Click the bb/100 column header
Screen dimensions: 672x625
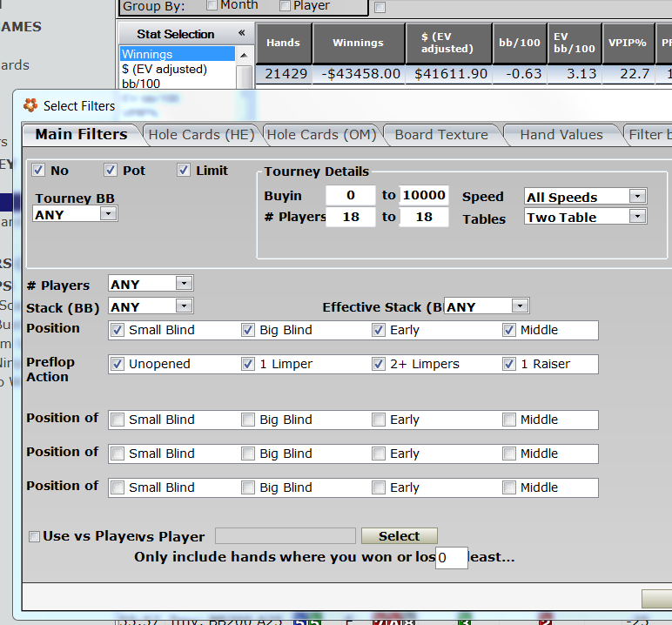520,43
